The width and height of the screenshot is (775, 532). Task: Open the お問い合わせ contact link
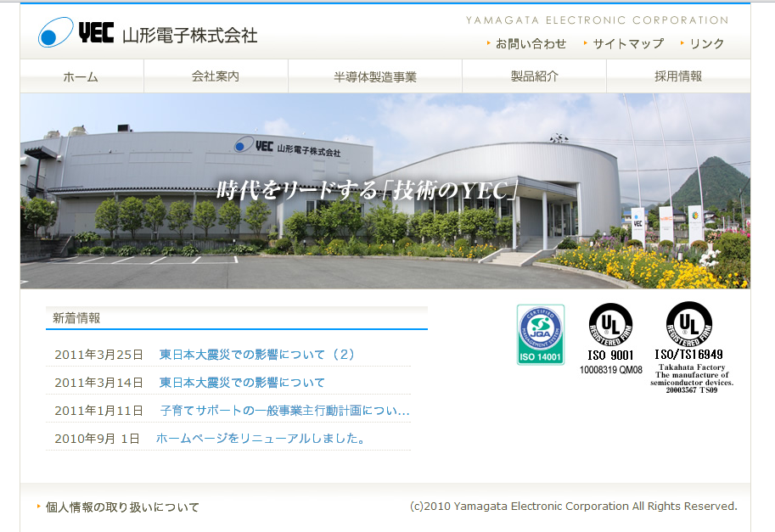[531, 43]
